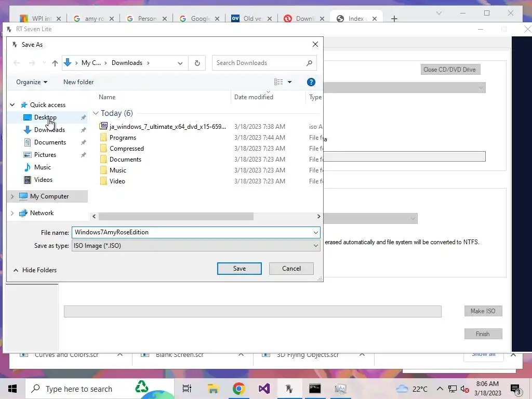
Task: Select Desktop in Quick access
Action: [x=45, y=117]
